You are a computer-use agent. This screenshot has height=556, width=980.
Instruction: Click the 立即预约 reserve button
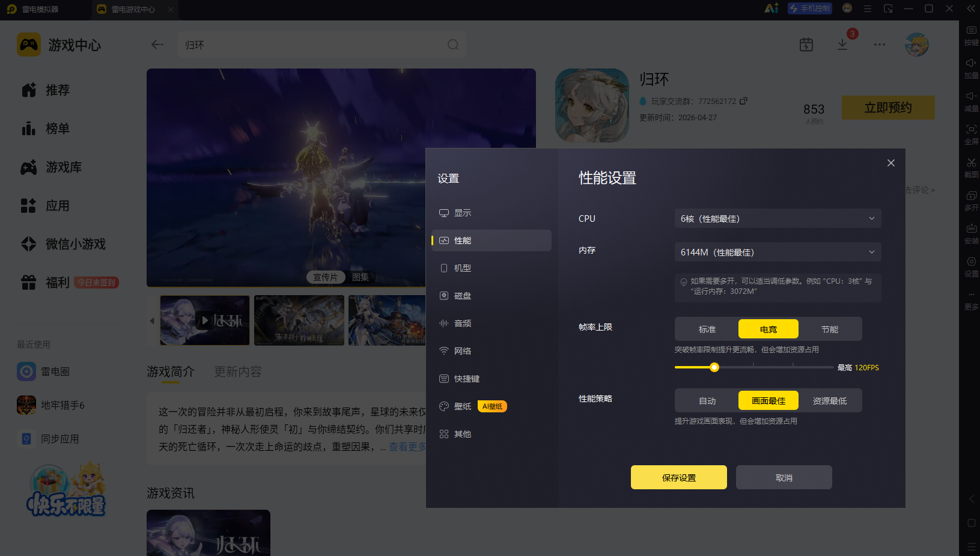(x=888, y=108)
